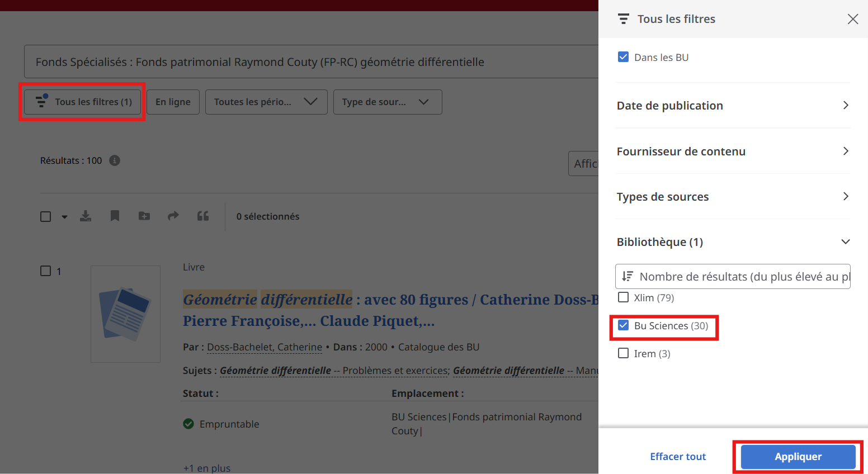Open the Toutes les périodes dropdown
Viewport: 868px width, 474px height.
pyautogui.click(x=266, y=102)
